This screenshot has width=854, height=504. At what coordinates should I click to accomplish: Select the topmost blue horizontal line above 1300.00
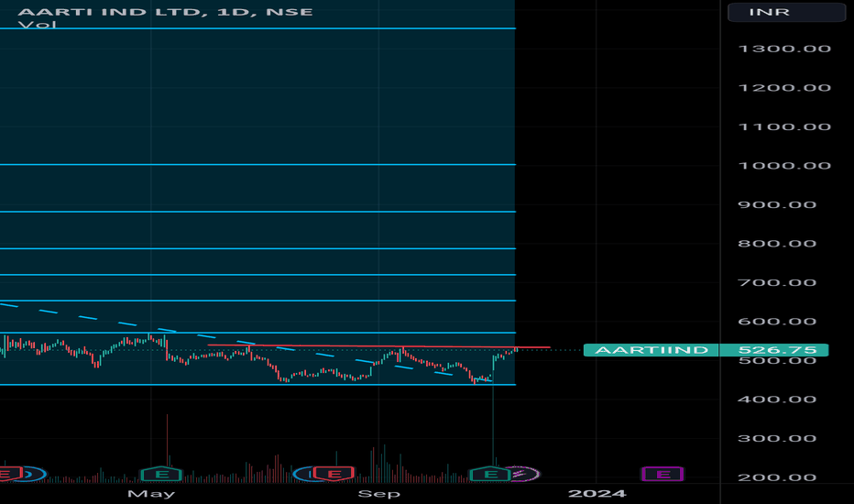tap(257, 28)
